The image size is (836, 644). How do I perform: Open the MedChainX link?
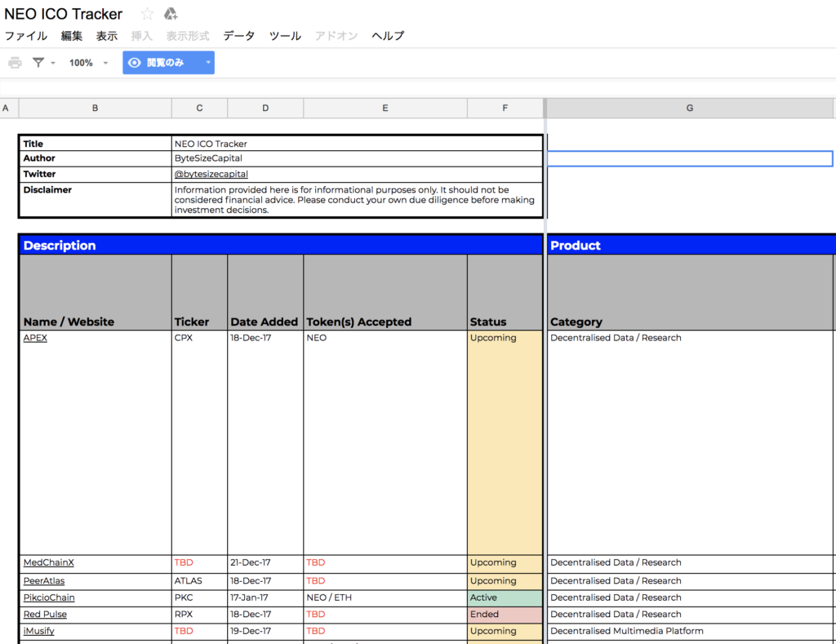click(48, 562)
